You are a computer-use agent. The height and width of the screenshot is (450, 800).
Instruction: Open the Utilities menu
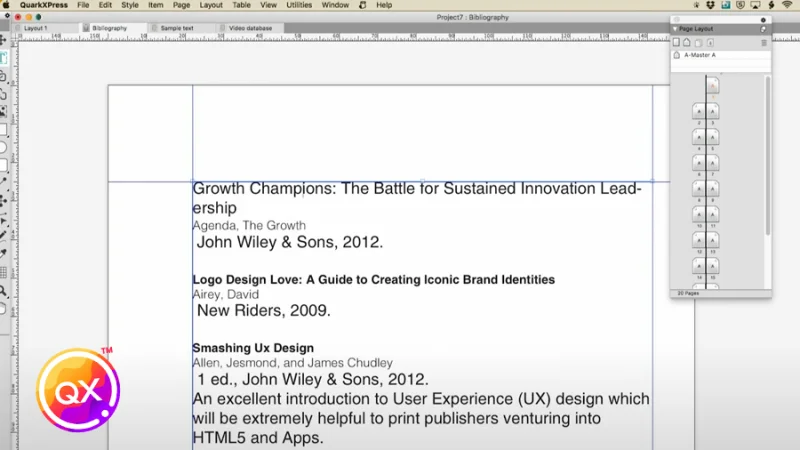(x=299, y=5)
